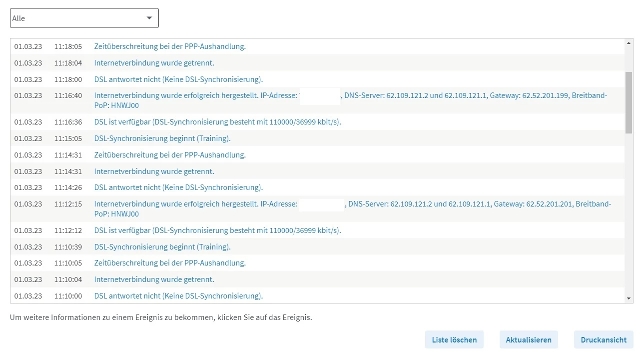Open the 11:18:05 PPP-Aushandlung timeout event
The height and width of the screenshot is (351, 644).
pos(170,46)
